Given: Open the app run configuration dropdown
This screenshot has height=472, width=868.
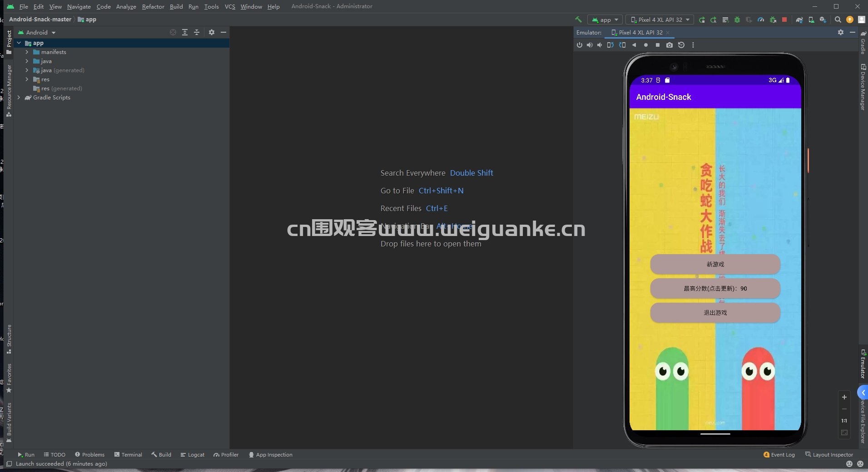Looking at the screenshot, I should click(605, 20).
